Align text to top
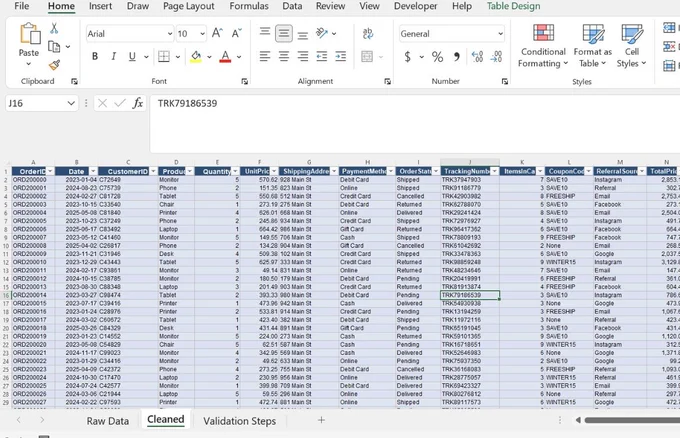The width and height of the screenshot is (680, 438). coord(265,32)
